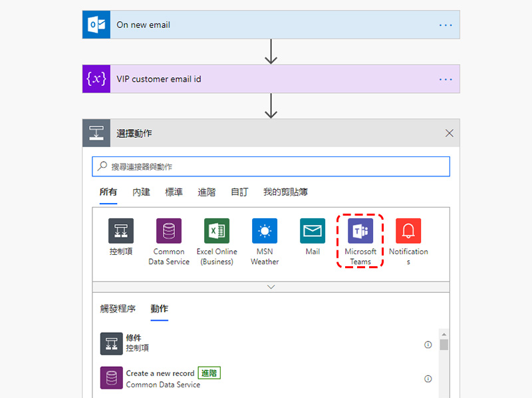Click the magnifier search icon
This screenshot has width=532, height=398.
(102, 166)
